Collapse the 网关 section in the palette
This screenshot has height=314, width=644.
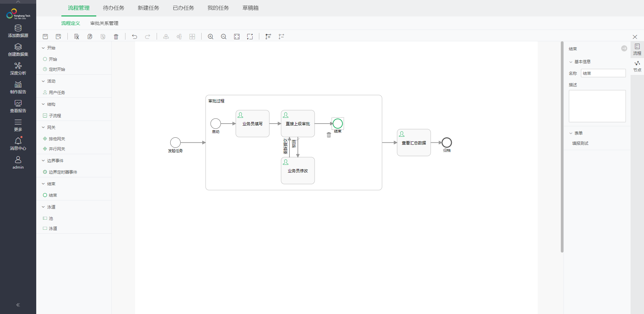(x=43, y=127)
